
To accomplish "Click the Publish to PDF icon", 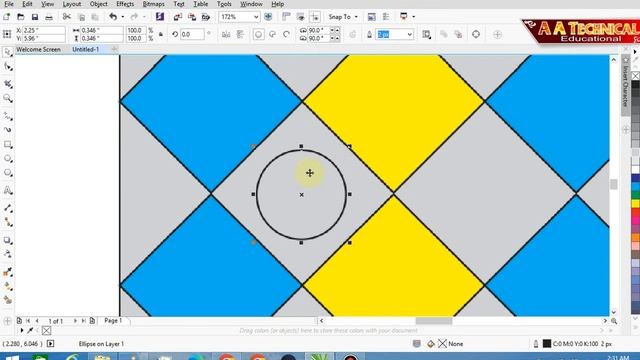I will click(x=206, y=17).
